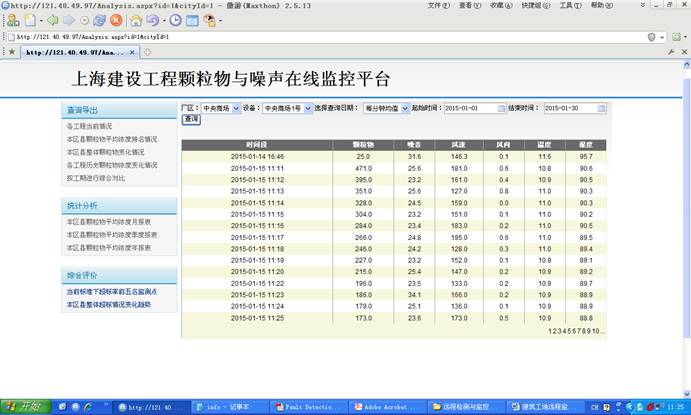691x415 pixels.
Task: Click the refresh page icon in toolbar
Action: [x=99, y=20]
